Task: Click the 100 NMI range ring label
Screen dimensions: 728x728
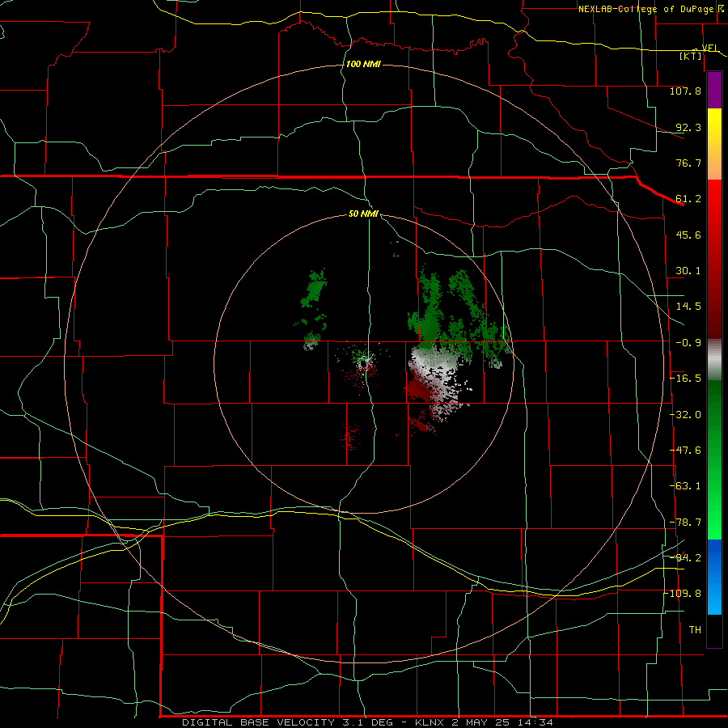Action: coord(363,64)
